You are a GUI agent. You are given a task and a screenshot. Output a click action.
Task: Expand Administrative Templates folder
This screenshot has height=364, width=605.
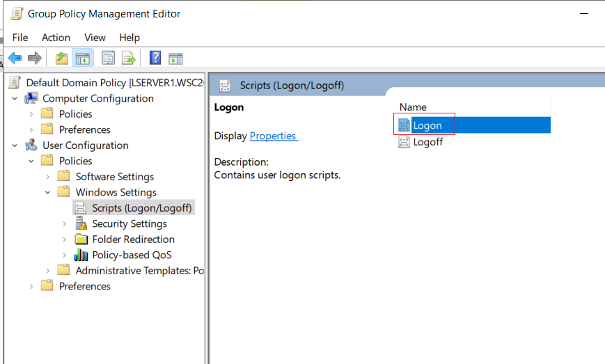pyautogui.click(x=48, y=271)
